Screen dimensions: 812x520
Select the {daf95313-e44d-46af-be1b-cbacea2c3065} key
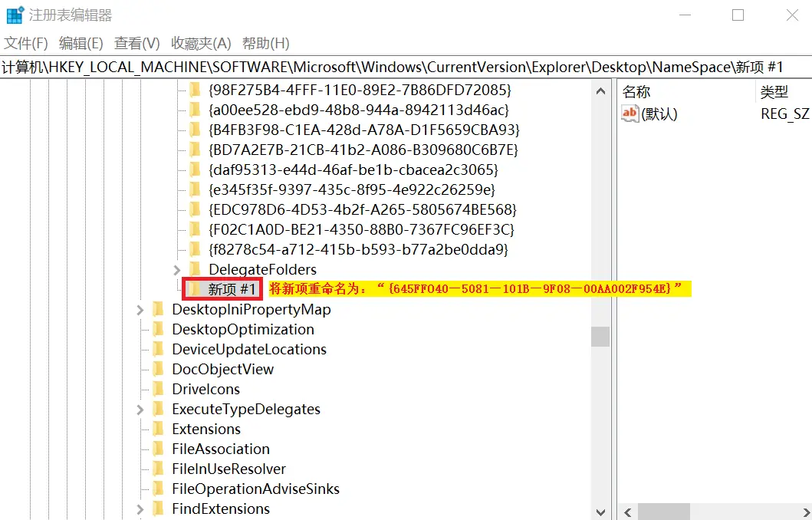(353, 169)
